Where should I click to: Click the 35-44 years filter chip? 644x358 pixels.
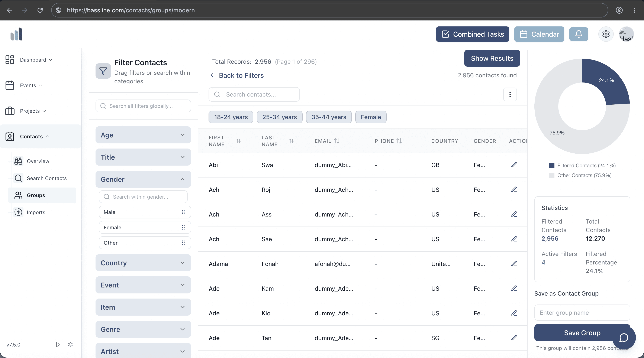[329, 117]
